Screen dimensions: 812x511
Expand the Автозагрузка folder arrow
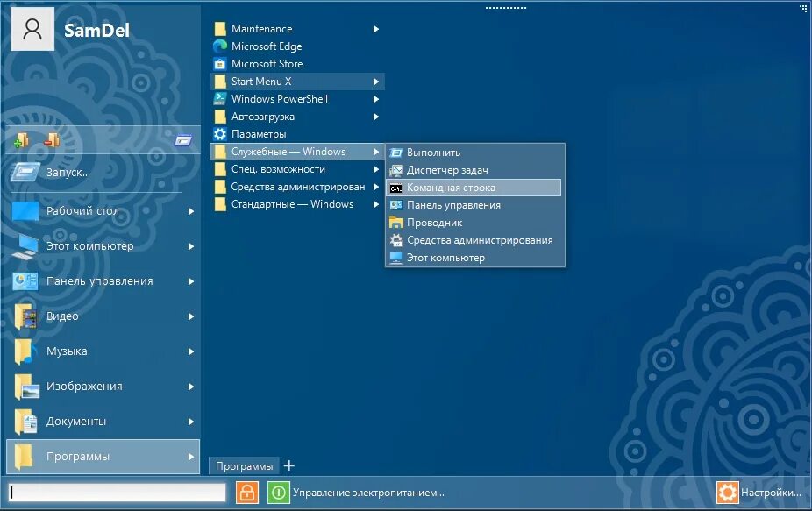pyautogui.click(x=376, y=117)
